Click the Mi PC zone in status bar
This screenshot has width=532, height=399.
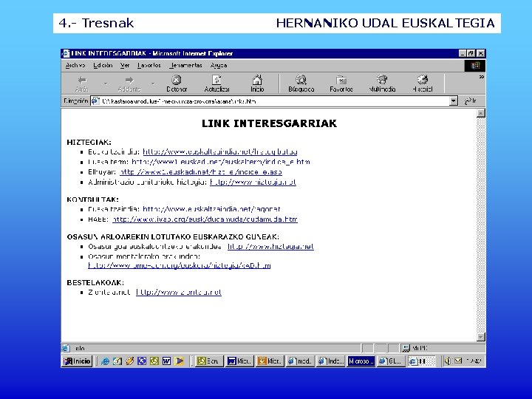[443, 348]
